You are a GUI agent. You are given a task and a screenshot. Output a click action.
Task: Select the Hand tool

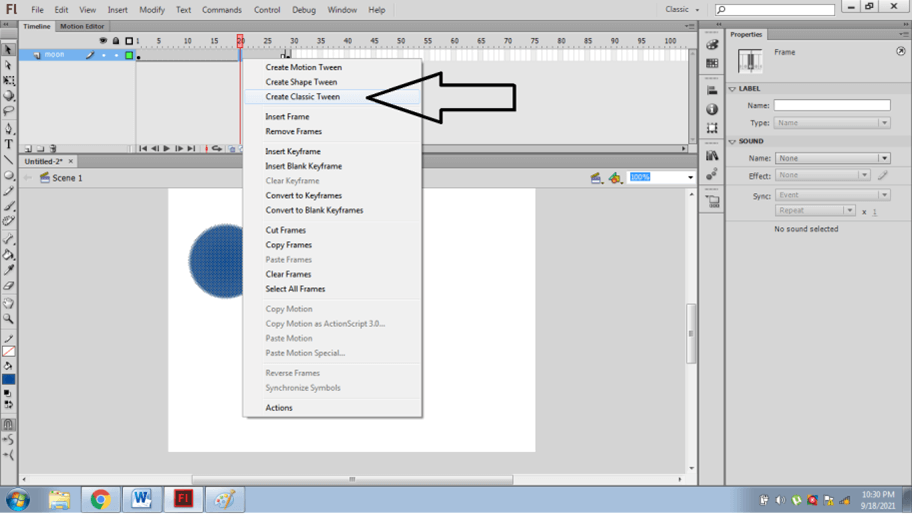(8, 303)
